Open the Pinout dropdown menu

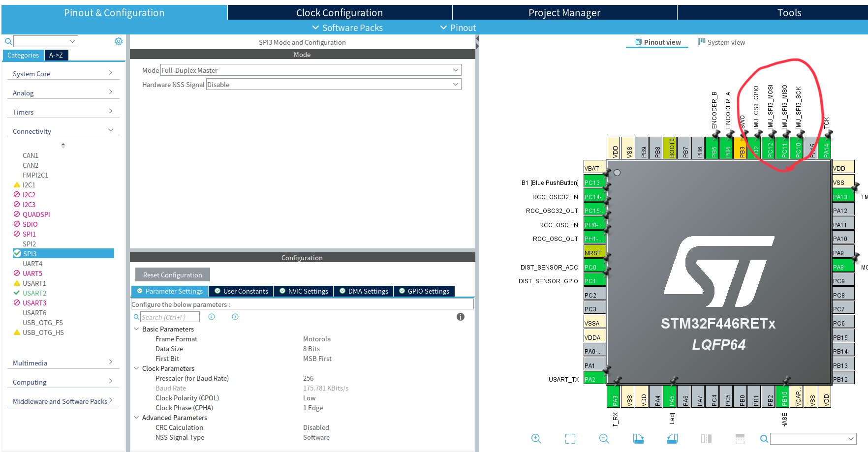458,28
